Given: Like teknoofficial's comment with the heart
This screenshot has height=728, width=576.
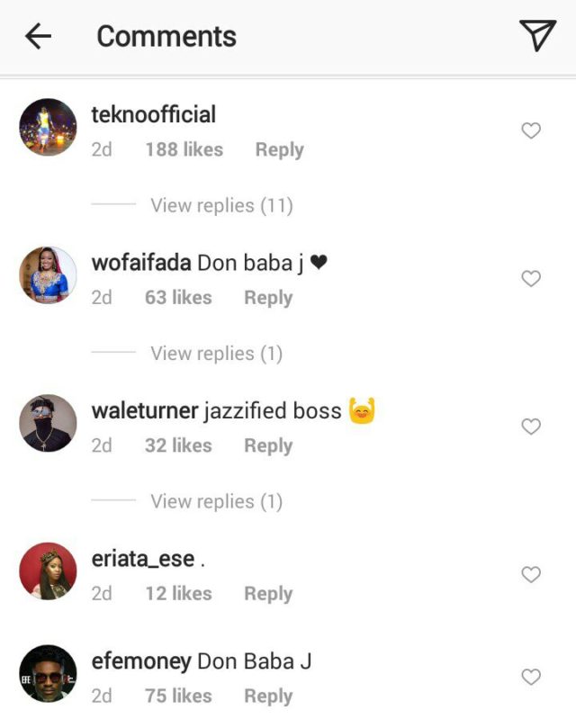Looking at the screenshot, I should pyautogui.click(x=531, y=131).
